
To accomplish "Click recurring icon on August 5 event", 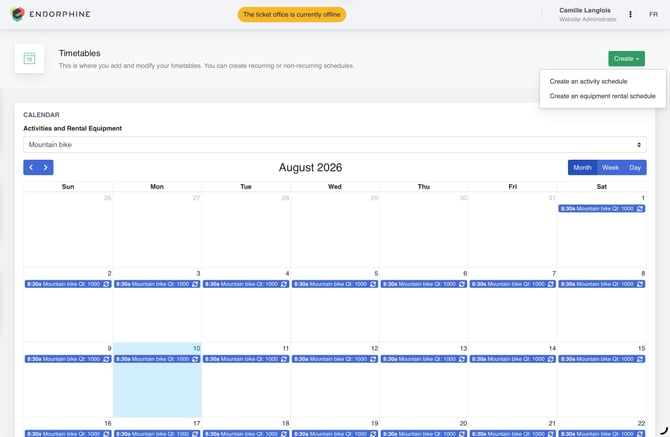I will (373, 284).
